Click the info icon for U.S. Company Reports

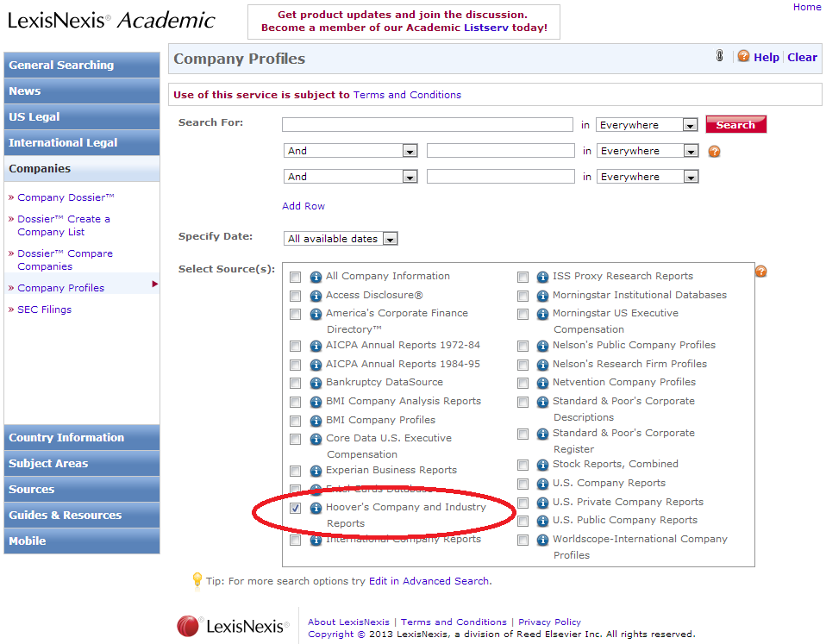click(542, 484)
